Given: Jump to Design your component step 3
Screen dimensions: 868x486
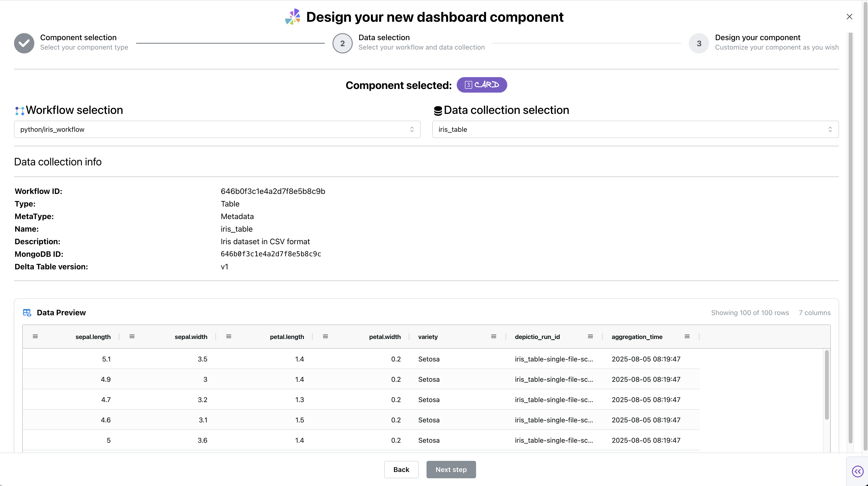Looking at the screenshot, I should click(x=699, y=43).
